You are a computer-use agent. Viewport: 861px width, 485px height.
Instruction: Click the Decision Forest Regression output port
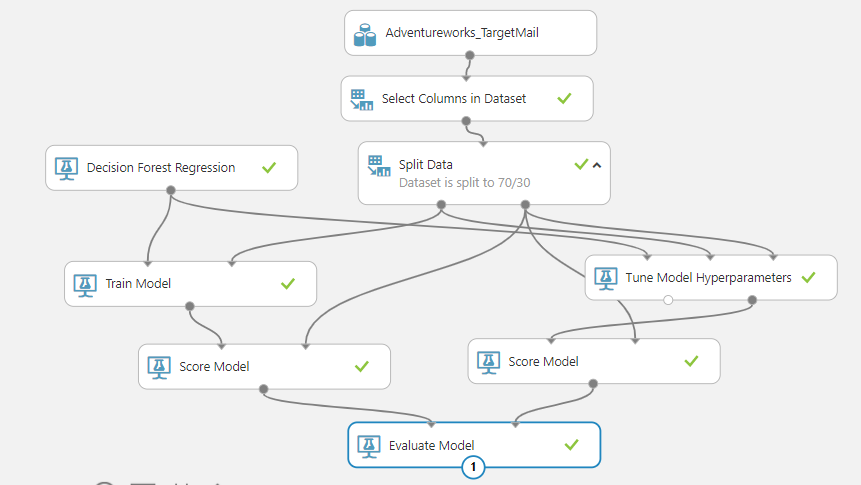tap(171, 190)
